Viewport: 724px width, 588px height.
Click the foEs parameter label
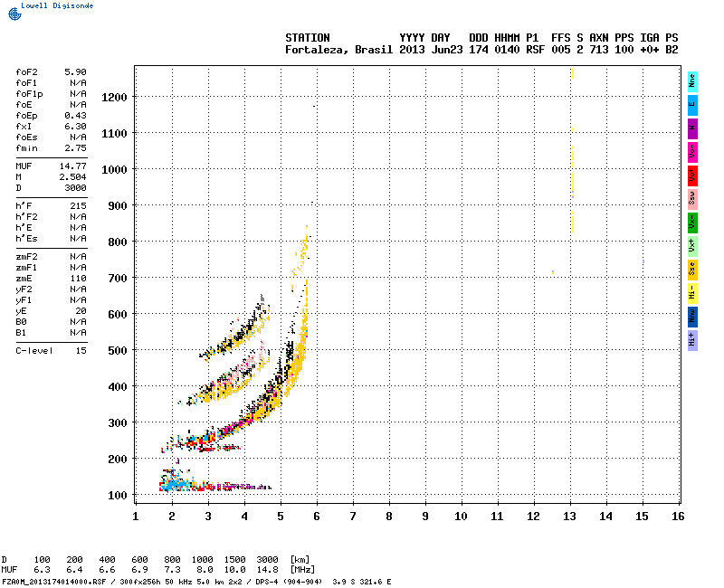pyautogui.click(x=26, y=138)
